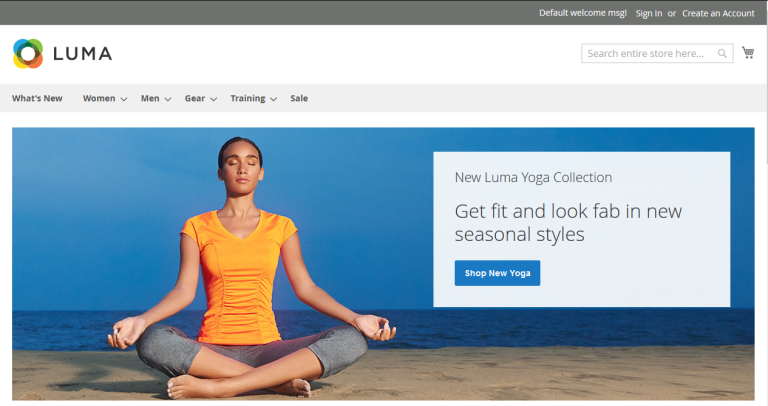Go to the Sale menu item
This screenshot has height=406, width=768.
coord(299,98)
